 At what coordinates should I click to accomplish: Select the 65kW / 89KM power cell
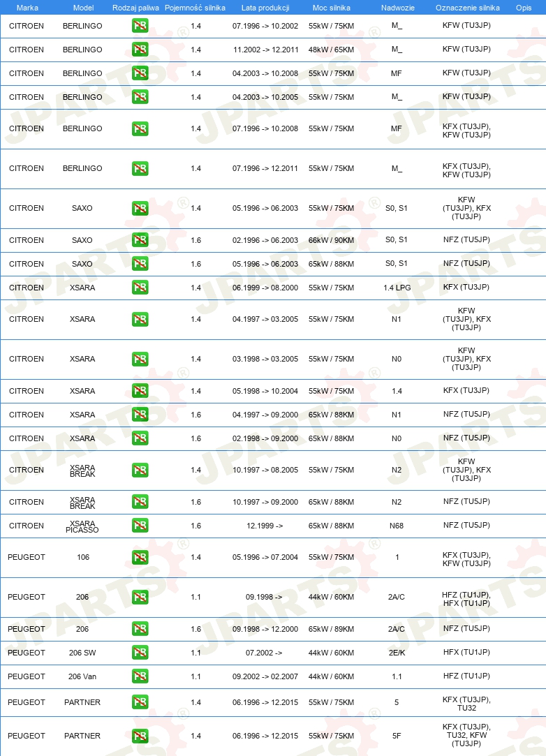click(x=332, y=629)
